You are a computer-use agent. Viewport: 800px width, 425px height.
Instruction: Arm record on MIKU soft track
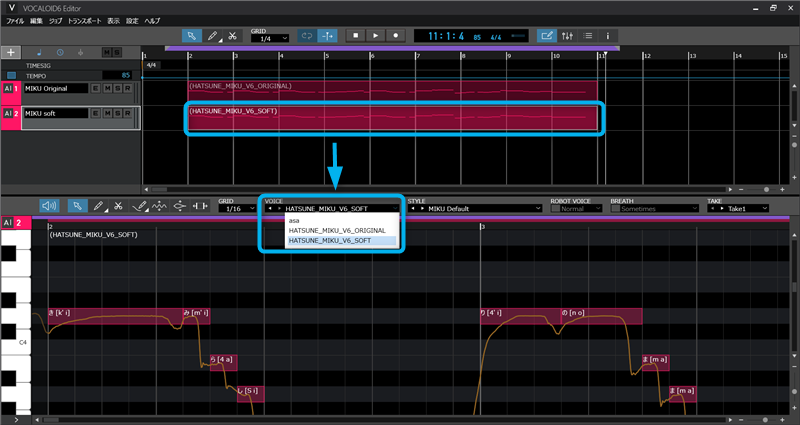(128, 113)
